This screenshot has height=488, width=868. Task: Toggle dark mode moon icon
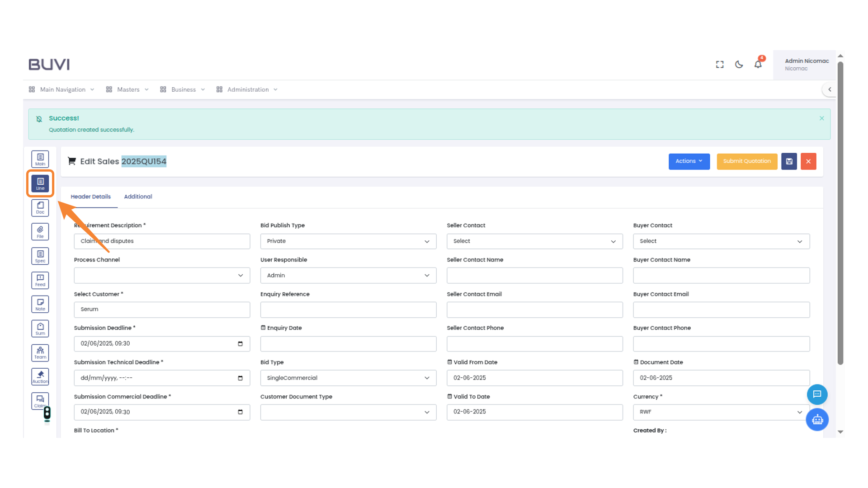click(x=739, y=65)
